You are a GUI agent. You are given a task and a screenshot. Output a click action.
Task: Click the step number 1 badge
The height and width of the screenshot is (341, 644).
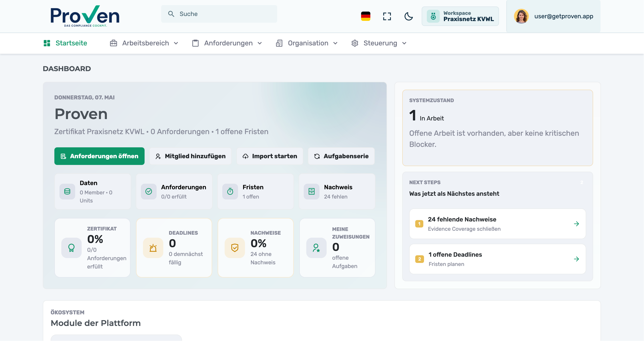tap(419, 224)
